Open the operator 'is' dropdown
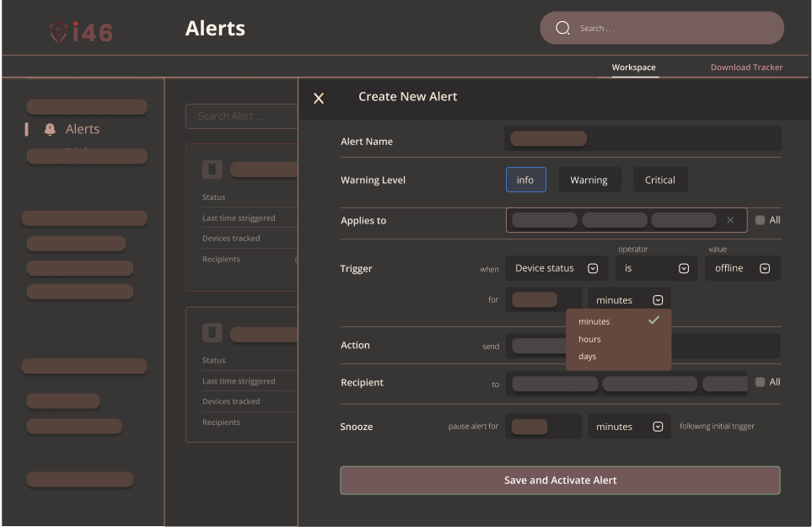This screenshot has width=812, height=527. (656, 268)
